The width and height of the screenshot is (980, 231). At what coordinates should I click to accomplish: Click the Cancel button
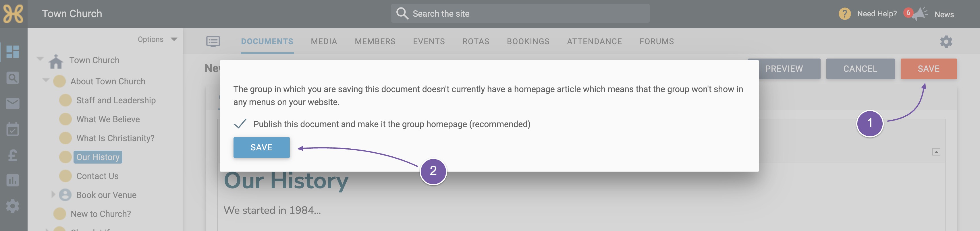click(860, 69)
